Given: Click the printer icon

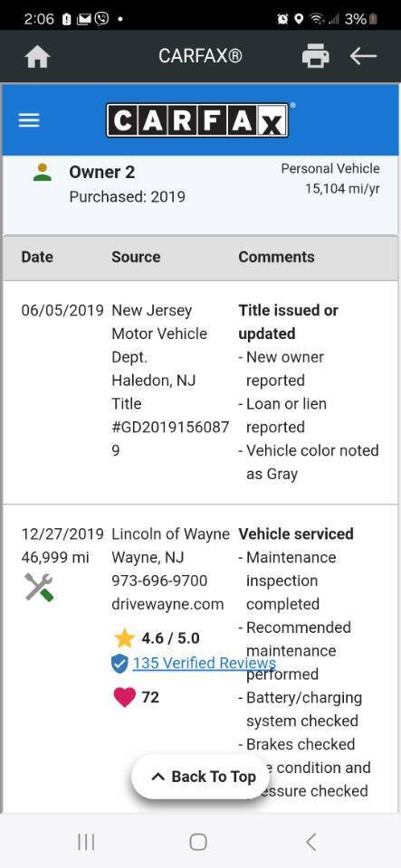Looking at the screenshot, I should pyautogui.click(x=315, y=56).
